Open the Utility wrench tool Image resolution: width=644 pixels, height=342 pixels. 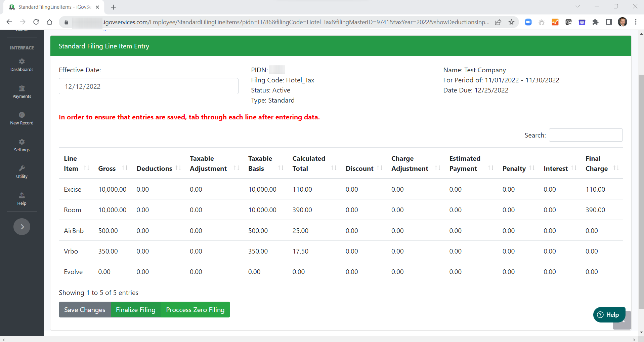tap(22, 172)
